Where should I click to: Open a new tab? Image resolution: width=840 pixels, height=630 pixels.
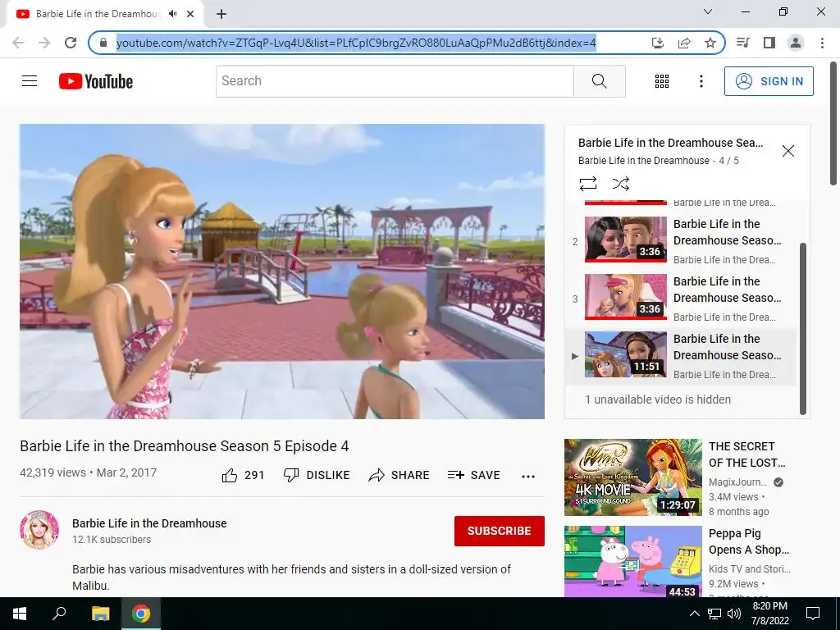pyautogui.click(x=221, y=14)
